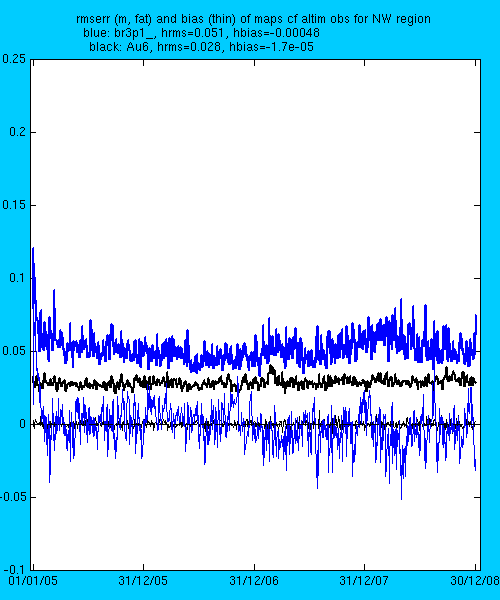Click x-axis date label 31/12/06
Viewport: 500px width, 600px height.
click(254, 581)
